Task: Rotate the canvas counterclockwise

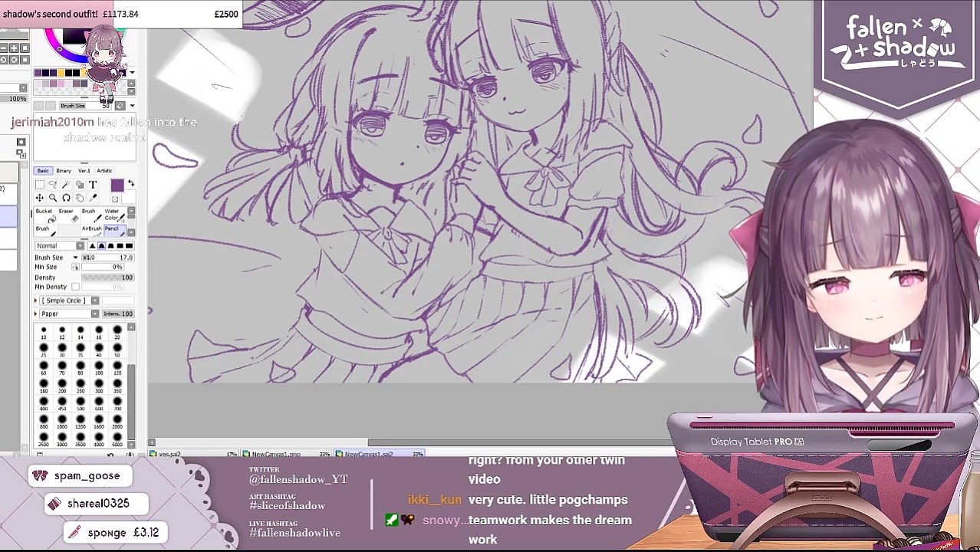Action: (4, 59)
